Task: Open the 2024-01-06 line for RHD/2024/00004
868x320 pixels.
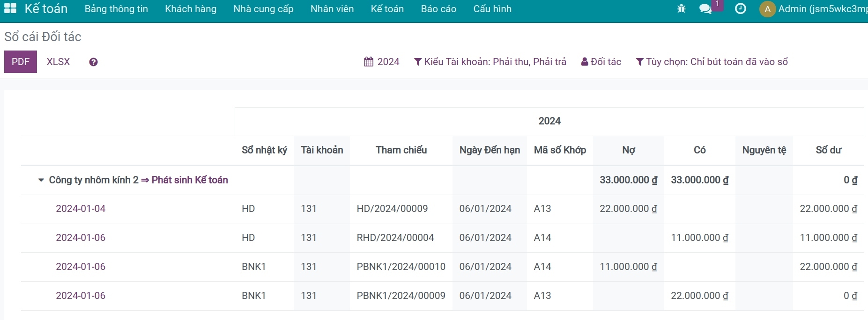Action: pos(81,238)
